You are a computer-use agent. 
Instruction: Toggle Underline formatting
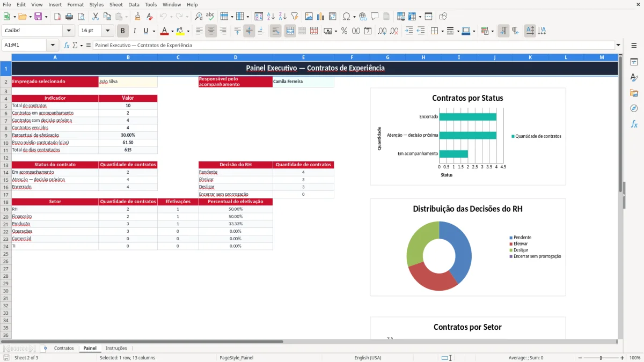click(x=145, y=31)
